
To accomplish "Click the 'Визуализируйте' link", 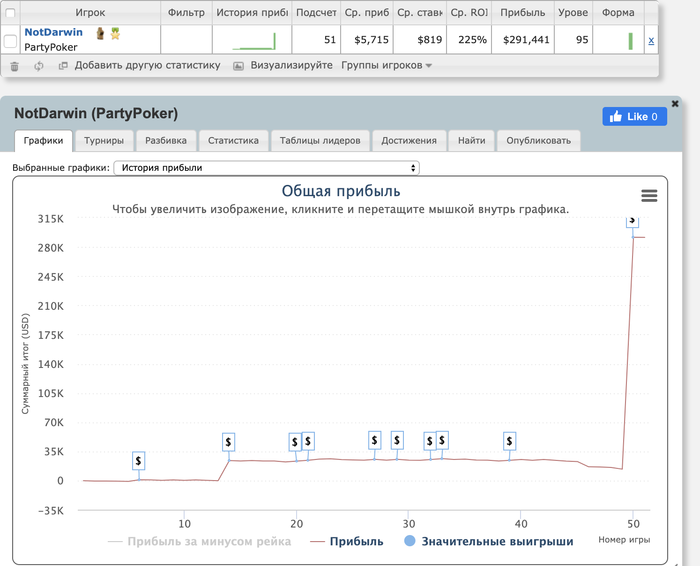I will pyautogui.click(x=292, y=65).
